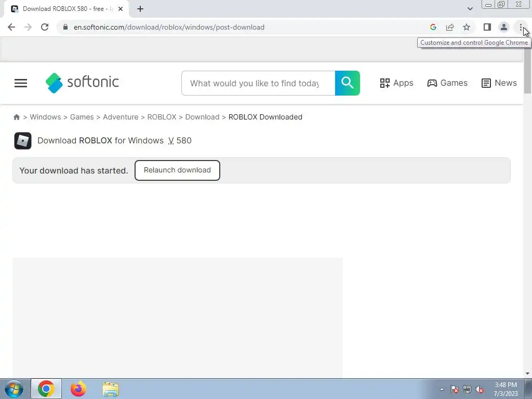This screenshot has height=399, width=532.
Task: Show hidden system tray icons
Action: coord(442,389)
